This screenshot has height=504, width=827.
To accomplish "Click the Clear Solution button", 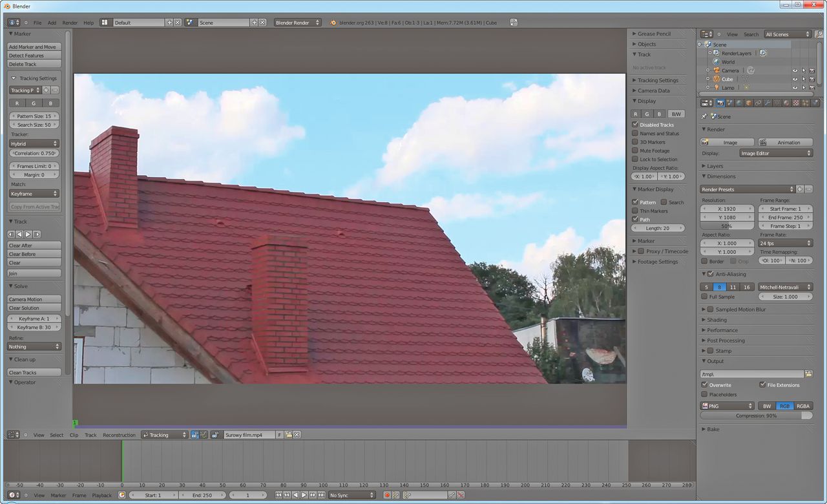I will coord(34,308).
